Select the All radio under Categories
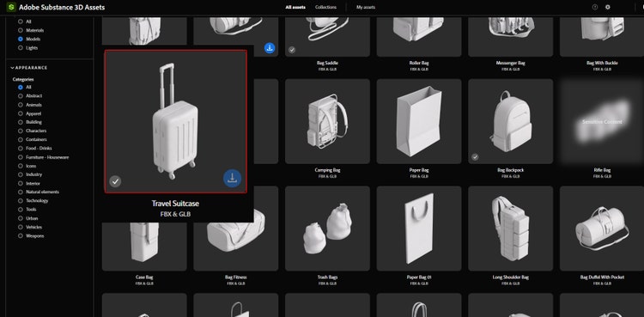644x317 pixels. point(21,87)
